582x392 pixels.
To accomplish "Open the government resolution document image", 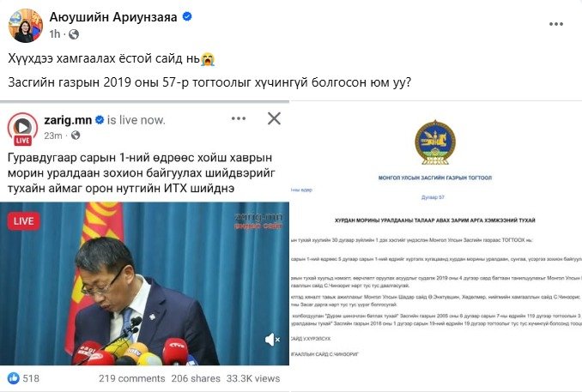I will click(436, 244).
